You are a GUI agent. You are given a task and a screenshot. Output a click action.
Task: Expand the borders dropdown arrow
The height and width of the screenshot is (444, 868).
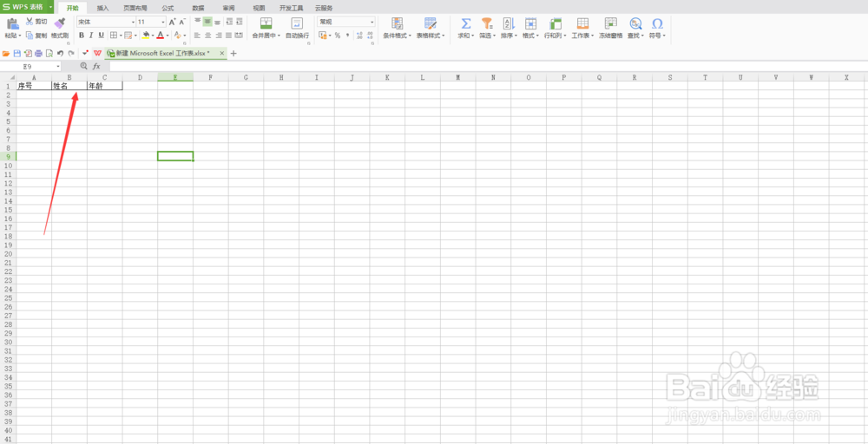click(x=120, y=36)
